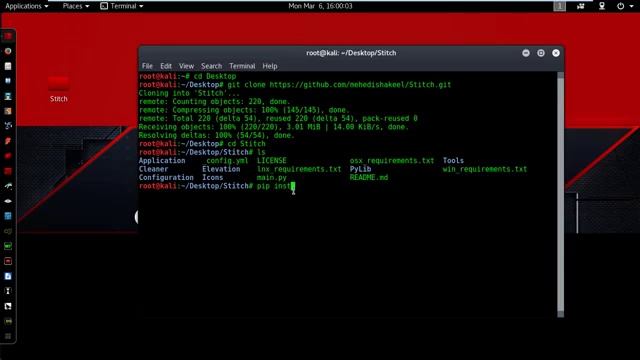Select the workspace indicator in the top bar

pyautogui.click(x=560, y=6)
